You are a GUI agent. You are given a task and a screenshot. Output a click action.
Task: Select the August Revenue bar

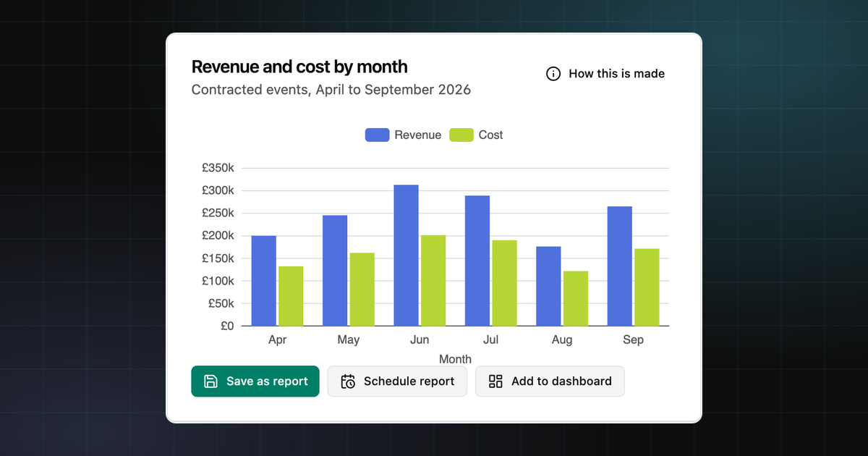click(548, 286)
